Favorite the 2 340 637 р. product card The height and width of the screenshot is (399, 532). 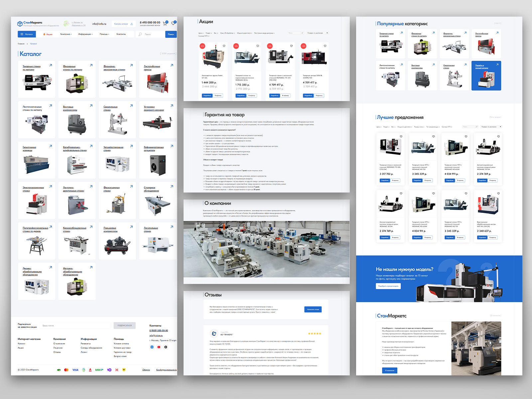[498, 193]
